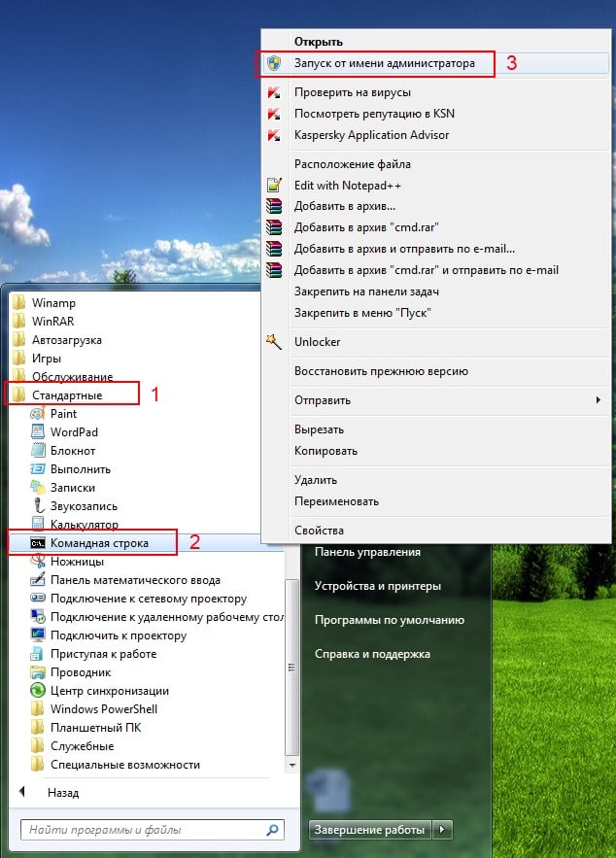The height and width of the screenshot is (858, 616).
Task: Open shutdown options arrow next to Завершение работы
Action: (443, 830)
